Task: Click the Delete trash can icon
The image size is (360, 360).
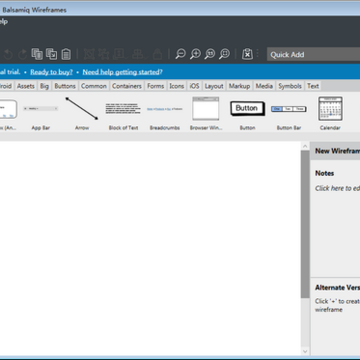Action: click(66, 54)
